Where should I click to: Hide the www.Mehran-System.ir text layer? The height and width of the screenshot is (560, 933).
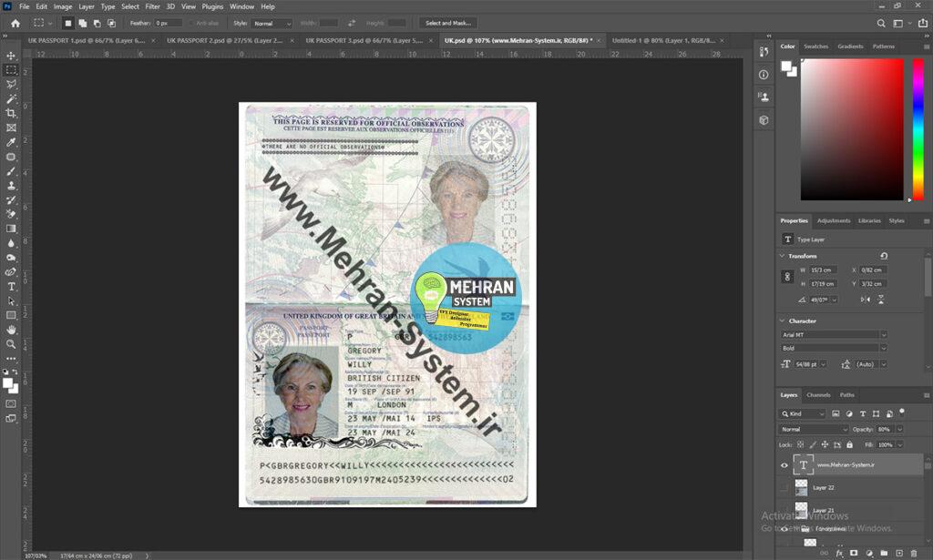tap(784, 464)
